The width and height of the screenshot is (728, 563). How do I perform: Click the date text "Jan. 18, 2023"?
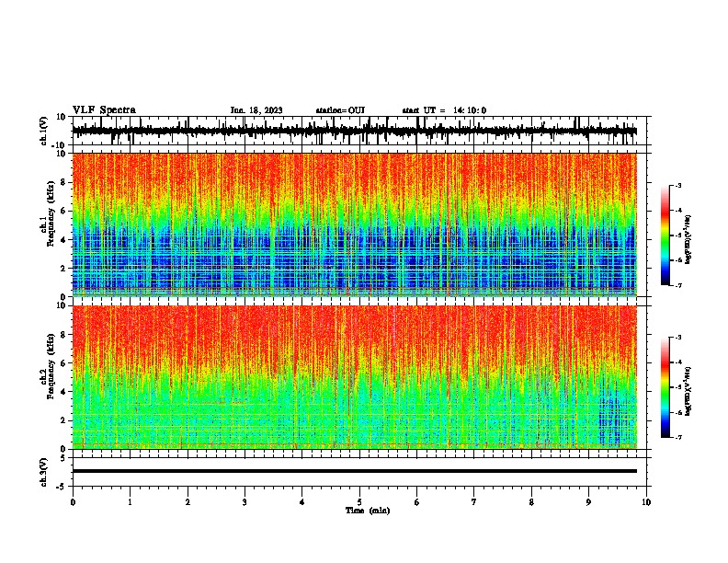pyautogui.click(x=256, y=110)
